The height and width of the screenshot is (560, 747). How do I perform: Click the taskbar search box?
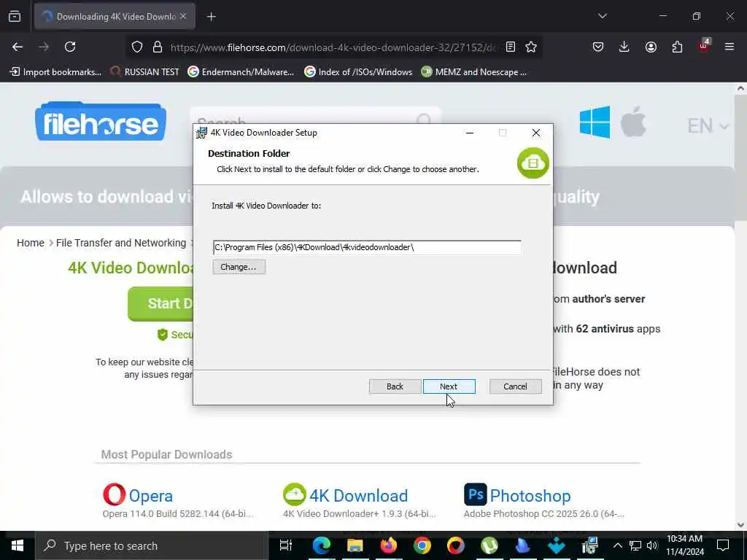click(152, 545)
